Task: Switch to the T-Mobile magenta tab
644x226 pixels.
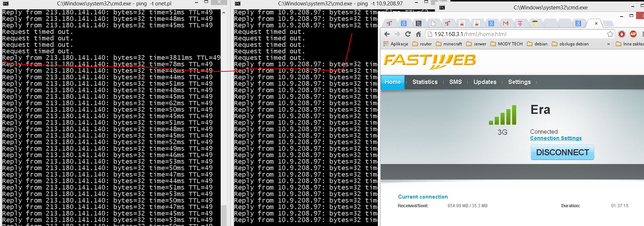Action: pyautogui.click(x=520, y=23)
